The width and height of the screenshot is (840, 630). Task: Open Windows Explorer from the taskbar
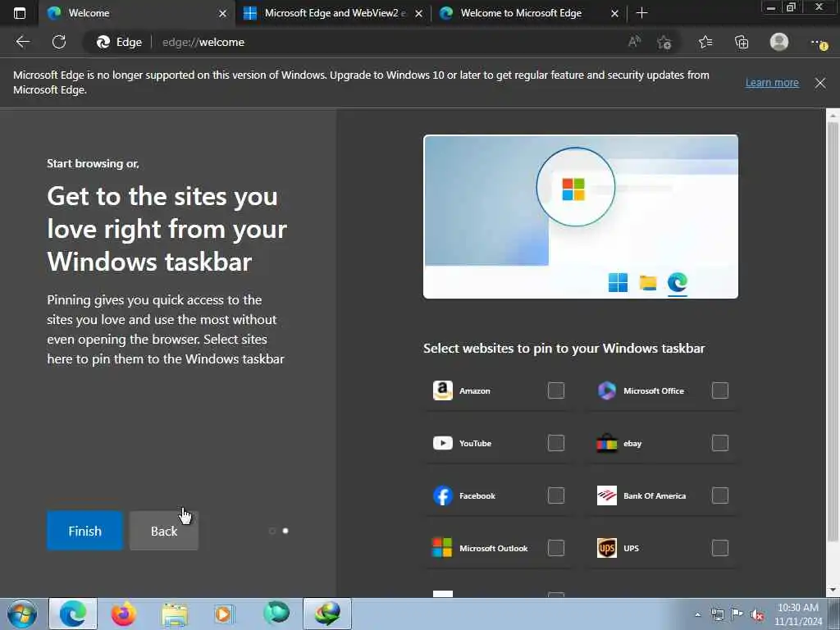[x=175, y=614]
